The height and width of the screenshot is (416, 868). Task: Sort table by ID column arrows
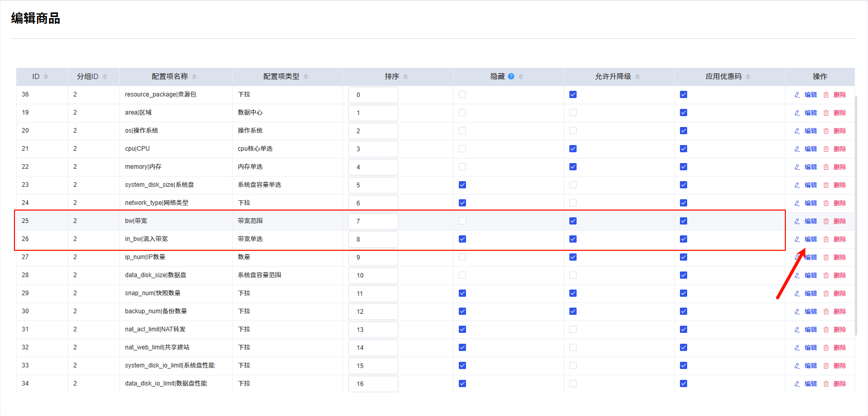click(x=46, y=77)
